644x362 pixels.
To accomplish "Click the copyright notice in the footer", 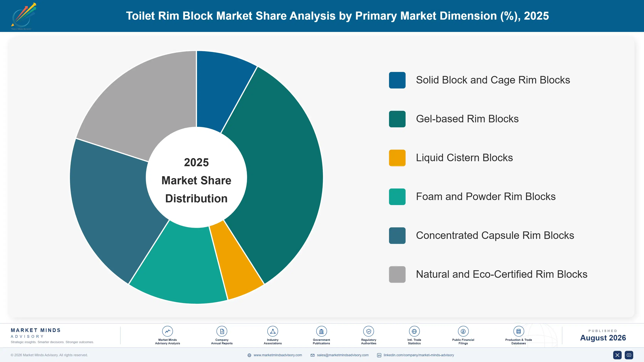I will [x=49, y=355].
